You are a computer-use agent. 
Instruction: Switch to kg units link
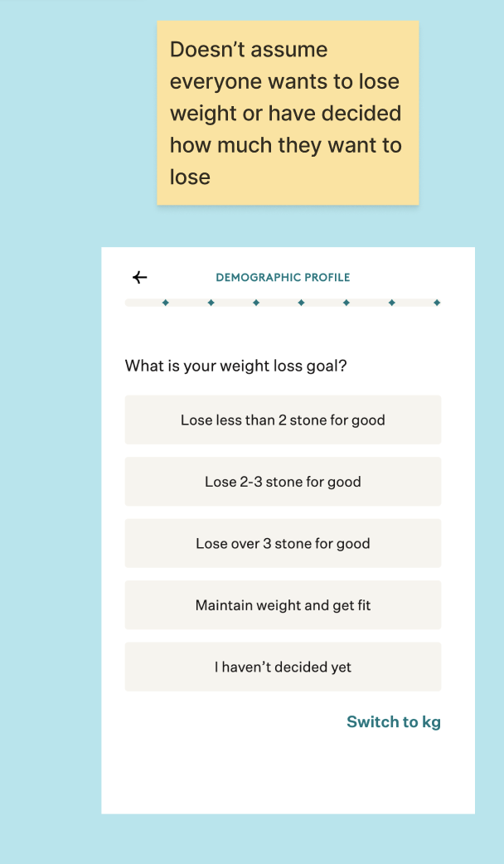coord(393,722)
